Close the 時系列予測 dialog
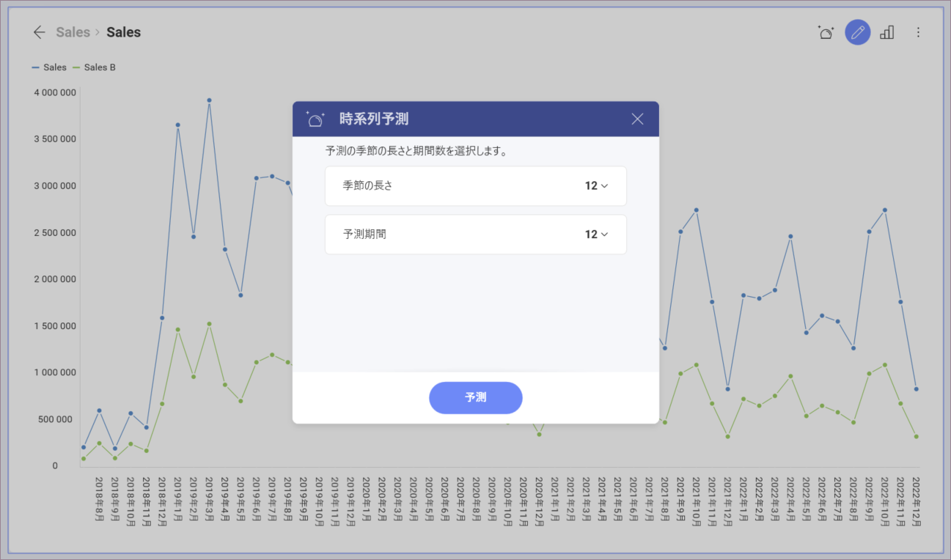The height and width of the screenshot is (560, 951). [637, 119]
